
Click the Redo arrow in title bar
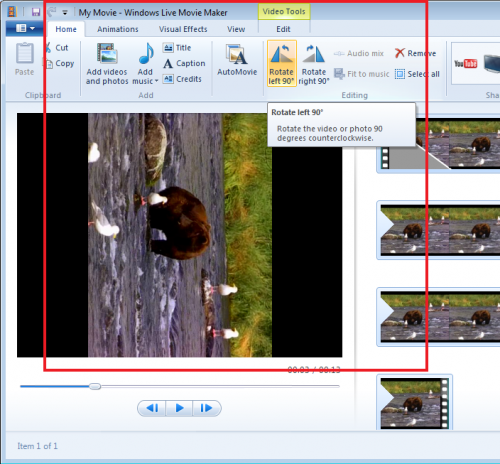[x=52, y=12]
